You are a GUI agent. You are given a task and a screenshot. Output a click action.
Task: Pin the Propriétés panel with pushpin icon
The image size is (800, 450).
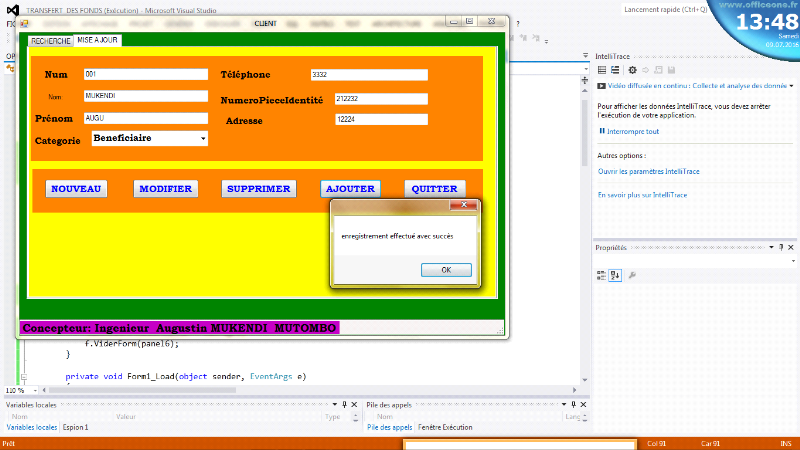[782, 248]
